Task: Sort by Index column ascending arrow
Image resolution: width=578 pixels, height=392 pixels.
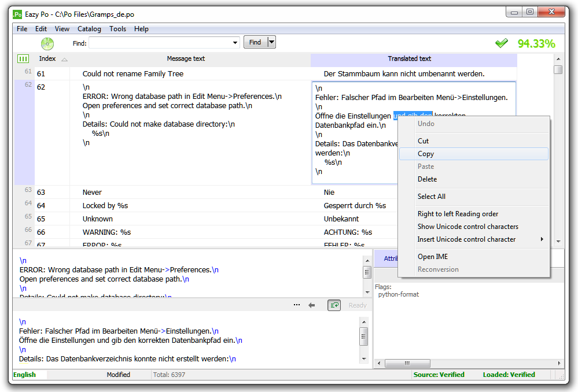Action: pyautogui.click(x=64, y=60)
